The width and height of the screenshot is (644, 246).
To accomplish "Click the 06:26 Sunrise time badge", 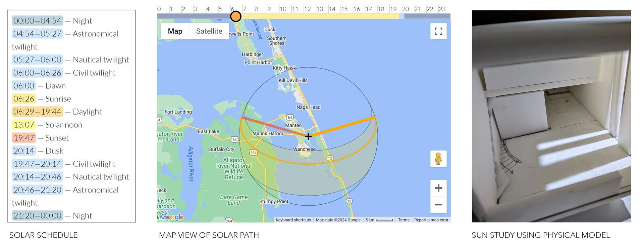I will (x=24, y=99).
